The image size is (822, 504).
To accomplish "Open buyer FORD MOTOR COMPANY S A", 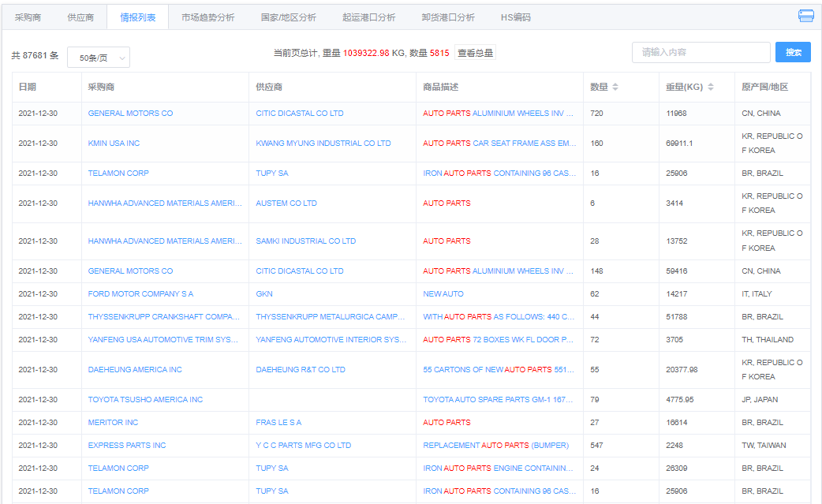I will (140, 294).
